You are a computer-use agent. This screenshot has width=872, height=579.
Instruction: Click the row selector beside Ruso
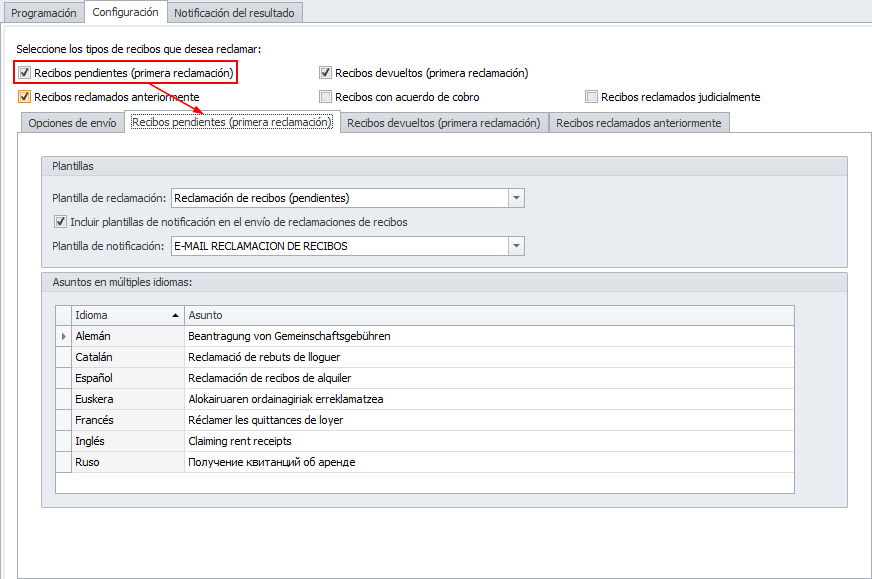pos(63,462)
